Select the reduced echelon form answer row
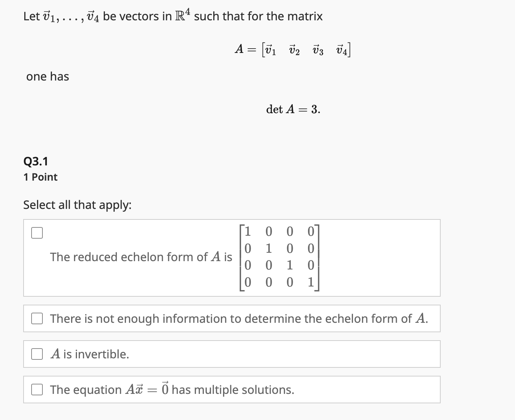515x420 pixels. pos(231,257)
